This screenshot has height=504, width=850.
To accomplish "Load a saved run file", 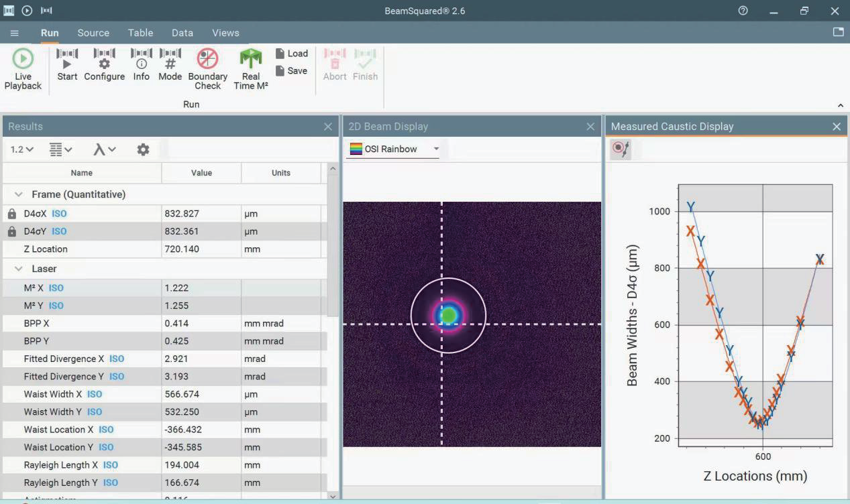I will click(x=292, y=54).
